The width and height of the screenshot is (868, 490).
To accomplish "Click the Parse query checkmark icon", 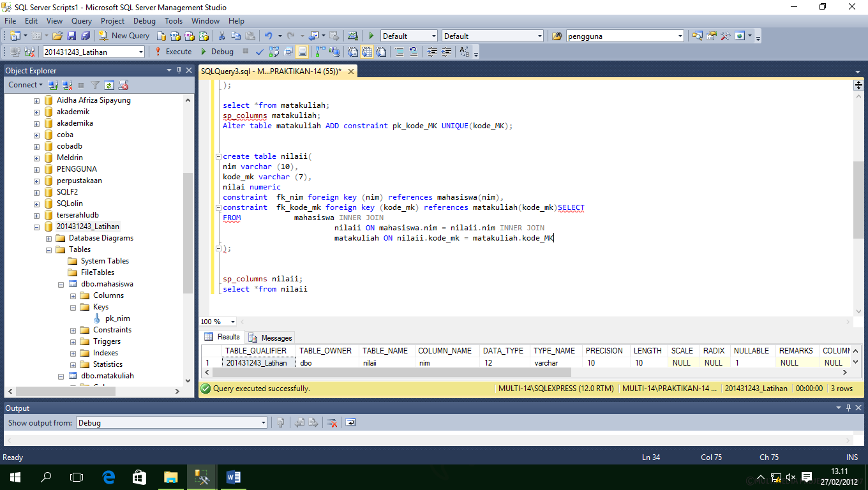I will coord(259,52).
